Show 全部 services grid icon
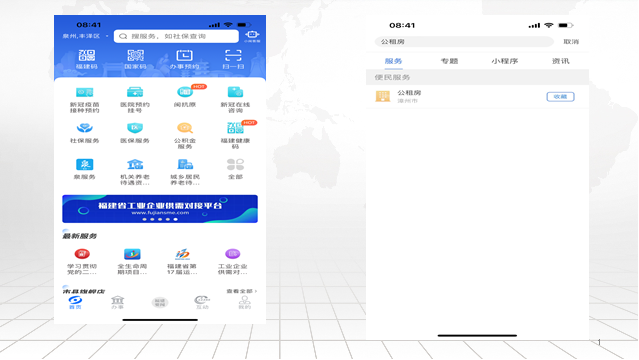Viewport: 639px width, 360px height. point(235,165)
